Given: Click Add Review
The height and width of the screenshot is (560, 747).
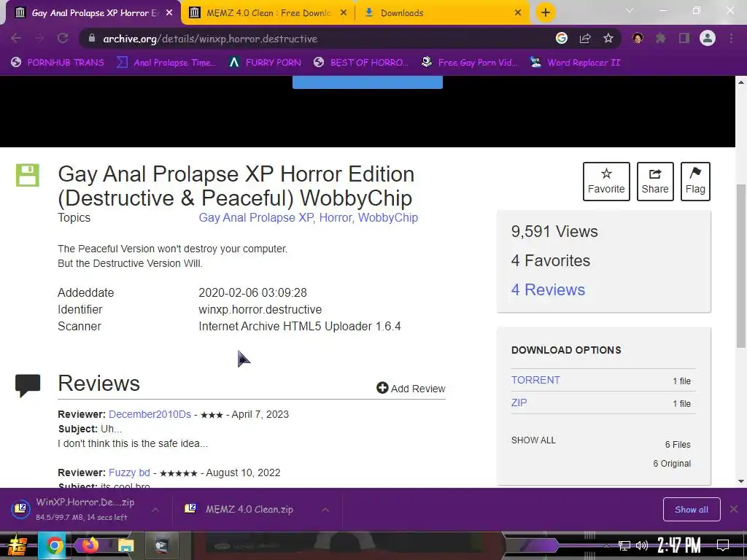Looking at the screenshot, I should click(411, 388).
